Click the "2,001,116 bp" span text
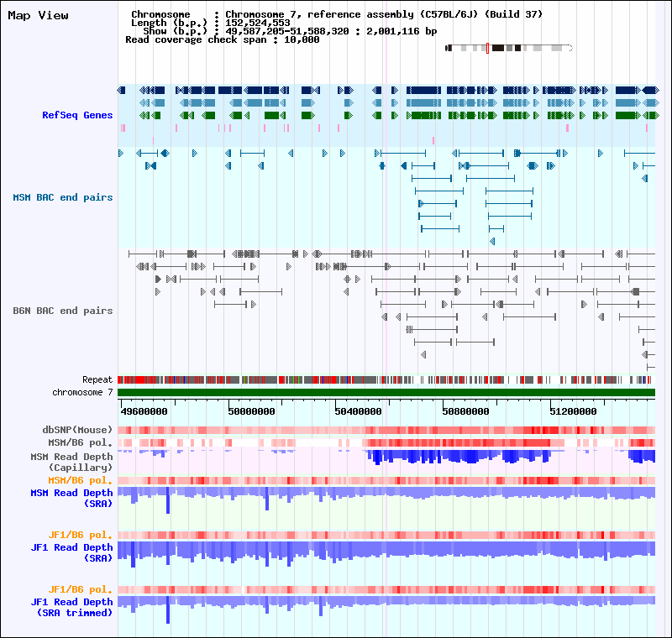 [x=402, y=31]
